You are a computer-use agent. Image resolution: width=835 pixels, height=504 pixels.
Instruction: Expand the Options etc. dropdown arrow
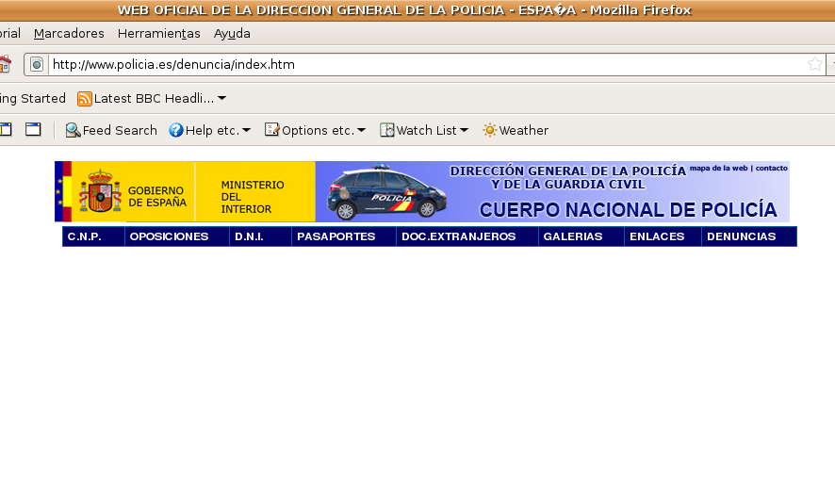click(x=362, y=130)
